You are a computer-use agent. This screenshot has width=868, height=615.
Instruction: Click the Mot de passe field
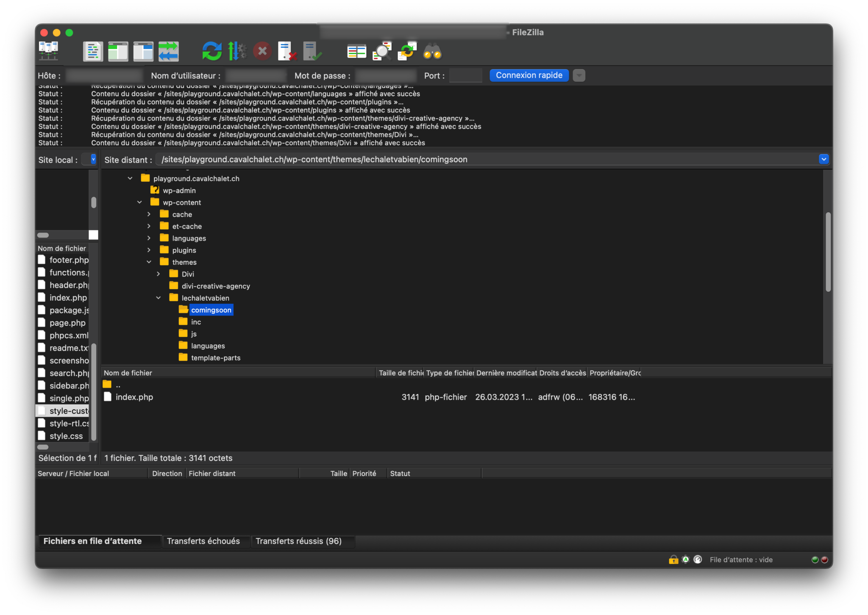(x=386, y=75)
